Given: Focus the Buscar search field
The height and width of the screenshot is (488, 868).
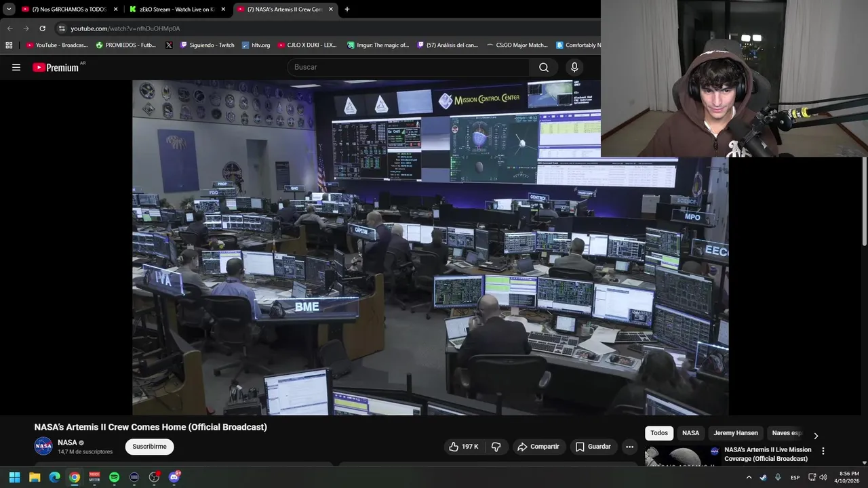Looking at the screenshot, I should (409, 67).
